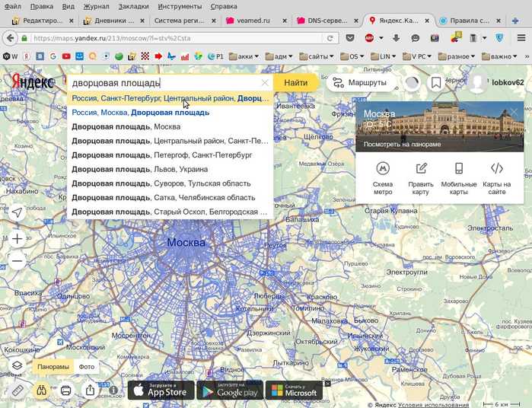532x408 pixels.
Task: Choose Дворцовая площадь, Сатка, Челябинская область
Action: pyautogui.click(x=170, y=198)
